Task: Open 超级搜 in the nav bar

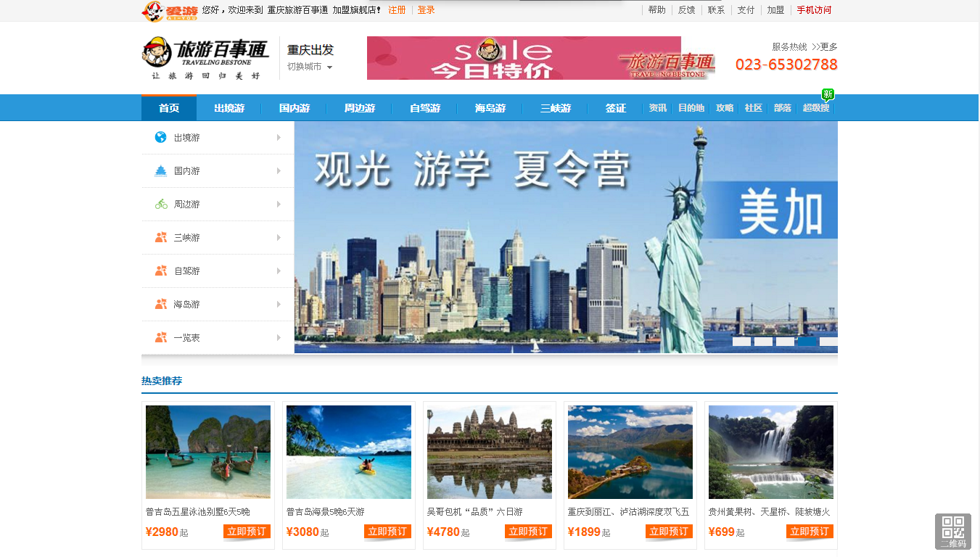Action: pos(816,108)
